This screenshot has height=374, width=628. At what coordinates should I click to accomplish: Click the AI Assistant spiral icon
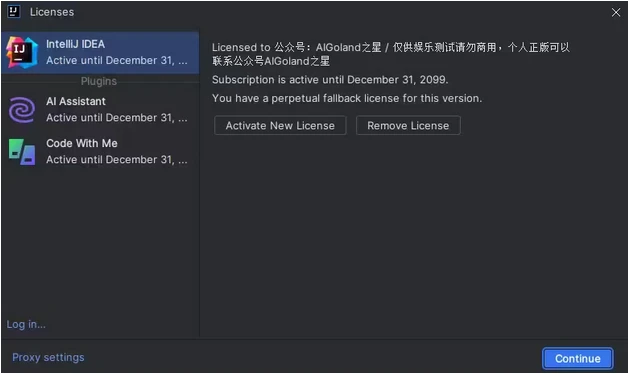click(x=22, y=110)
